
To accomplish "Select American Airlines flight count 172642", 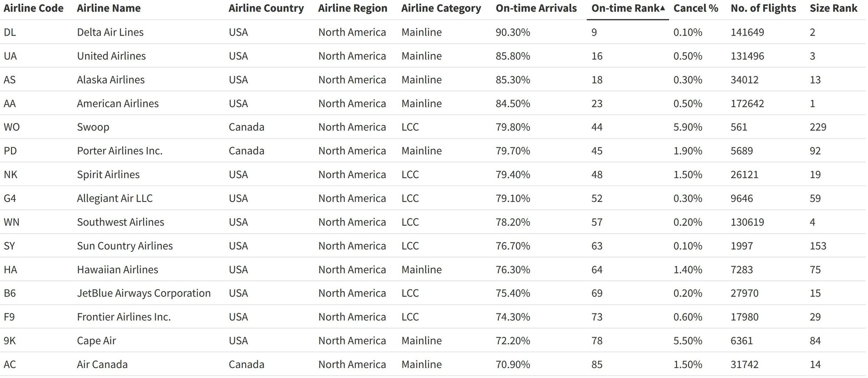I will (747, 104).
